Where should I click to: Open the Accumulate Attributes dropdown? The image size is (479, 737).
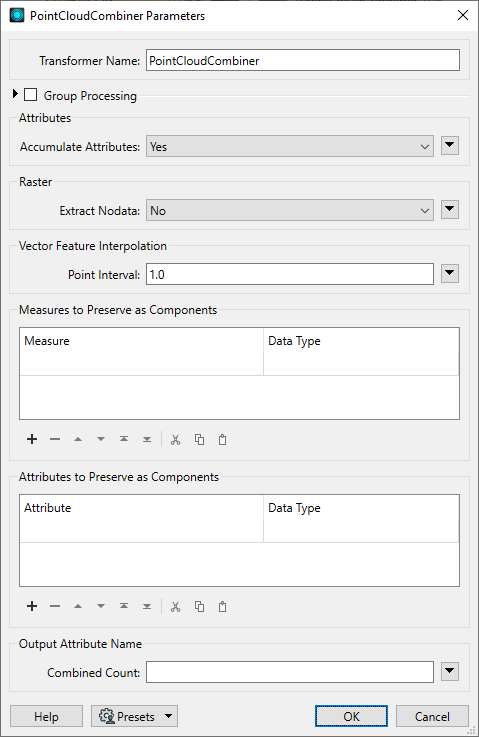290,147
